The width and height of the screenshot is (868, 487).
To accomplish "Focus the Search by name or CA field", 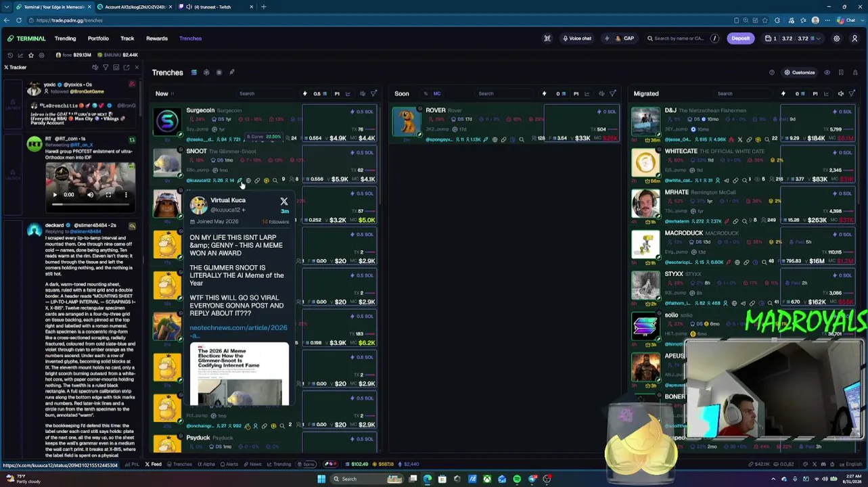I will [x=682, y=39].
